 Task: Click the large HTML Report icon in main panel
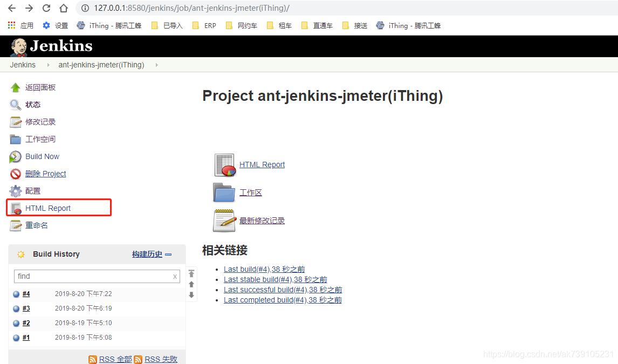click(x=225, y=165)
